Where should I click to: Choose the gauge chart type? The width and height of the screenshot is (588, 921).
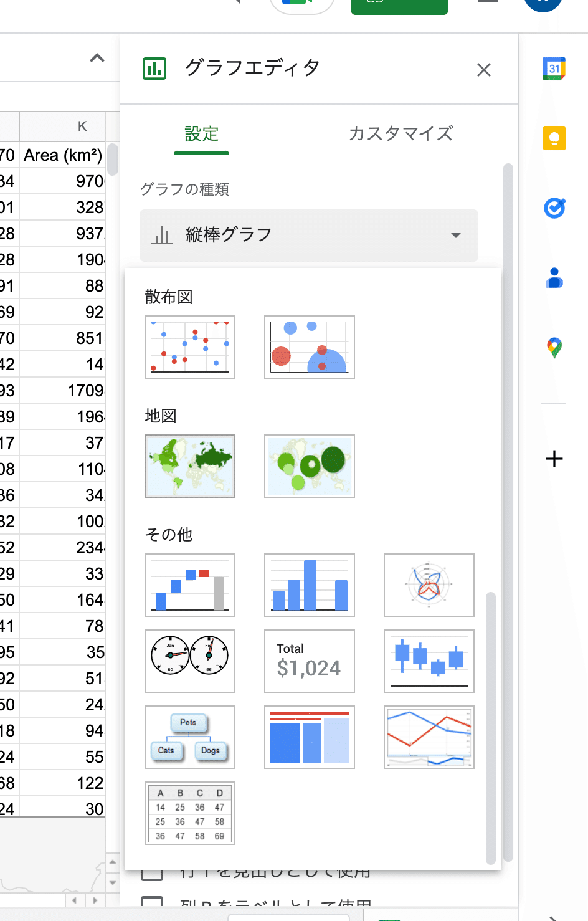189,661
